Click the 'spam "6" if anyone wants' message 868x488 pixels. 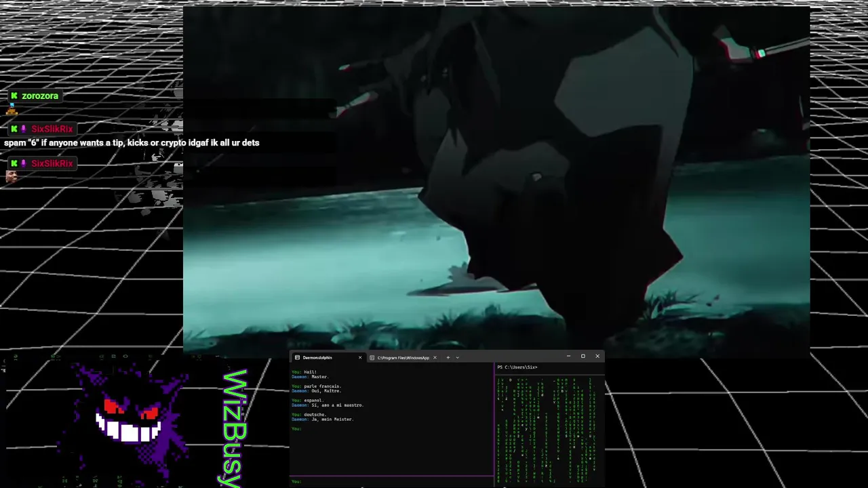point(132,143)
